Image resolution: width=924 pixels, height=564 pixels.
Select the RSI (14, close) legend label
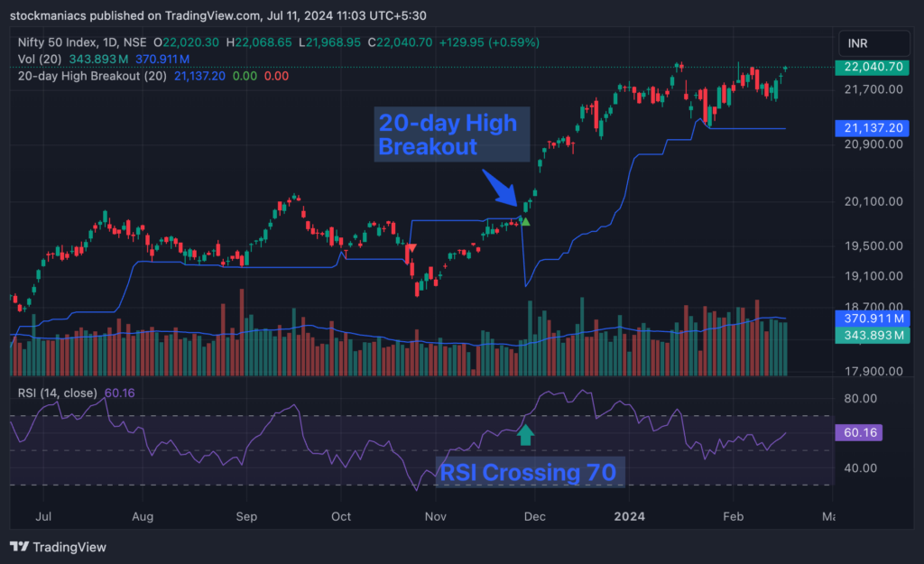pos(57,393)
